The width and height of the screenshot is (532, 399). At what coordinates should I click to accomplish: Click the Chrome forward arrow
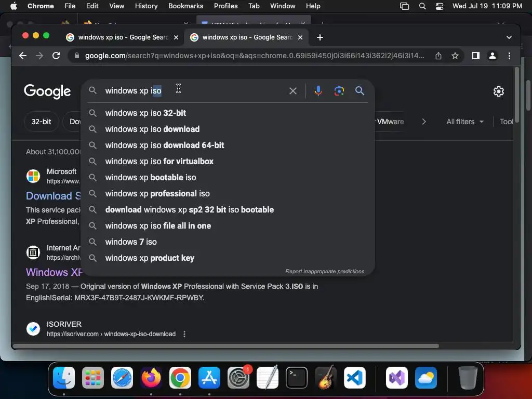(39, 56)
